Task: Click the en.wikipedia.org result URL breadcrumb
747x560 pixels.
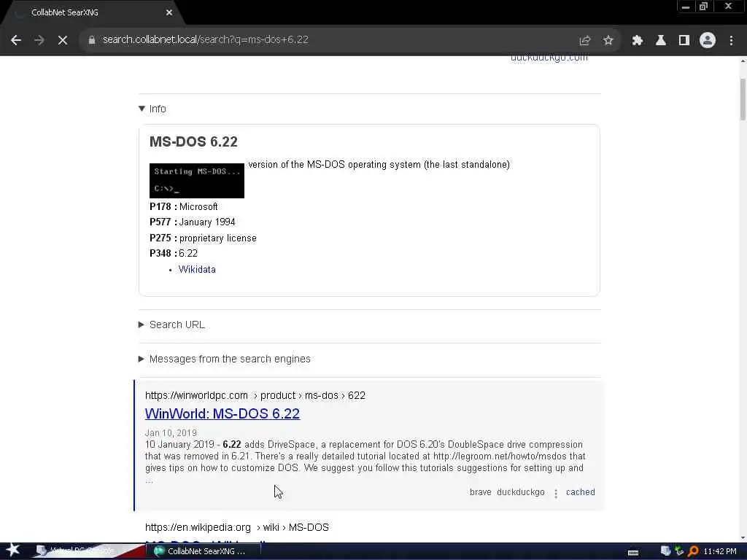Action: (237, 527)
